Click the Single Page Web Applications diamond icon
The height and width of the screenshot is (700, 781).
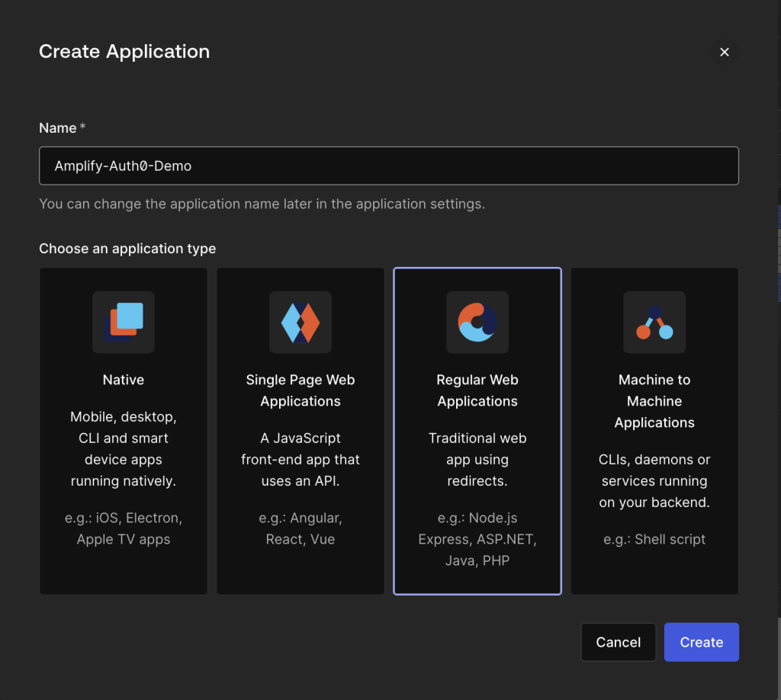(301, 322)
